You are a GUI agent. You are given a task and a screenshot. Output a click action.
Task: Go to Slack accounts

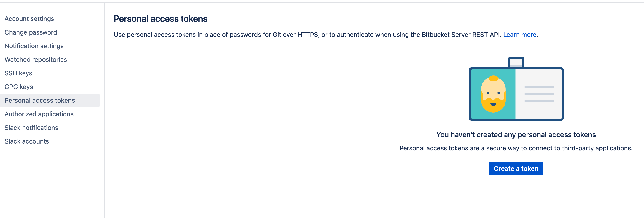[27, 141]
